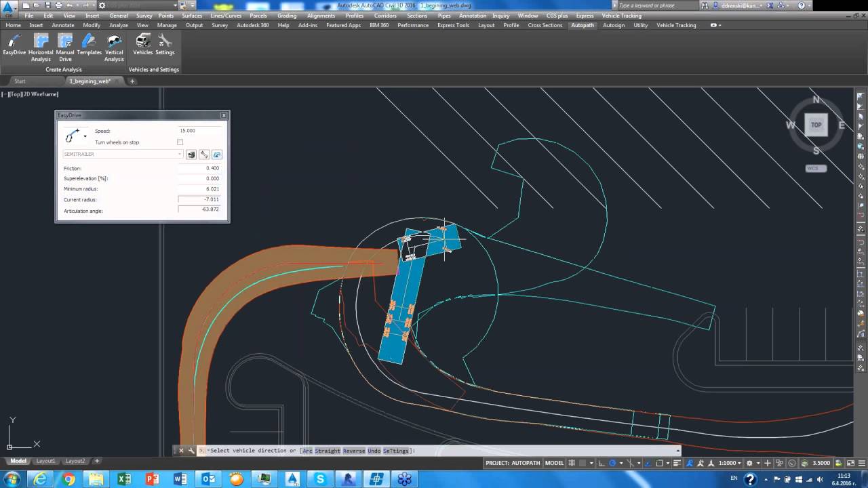The height and width of the screenshot is (488, 868).
Task: Open the Vertical Analysis tool
Action: [x=114, y=48]
